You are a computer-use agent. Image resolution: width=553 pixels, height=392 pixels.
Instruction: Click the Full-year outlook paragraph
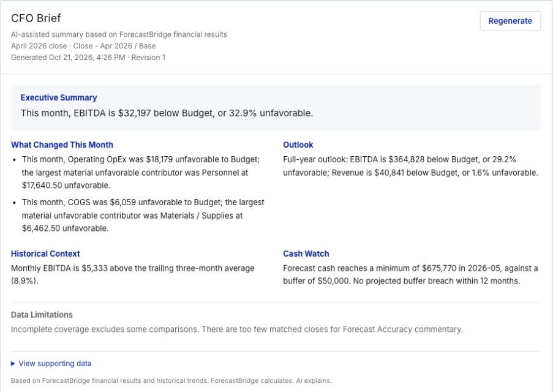click(410, 166)
